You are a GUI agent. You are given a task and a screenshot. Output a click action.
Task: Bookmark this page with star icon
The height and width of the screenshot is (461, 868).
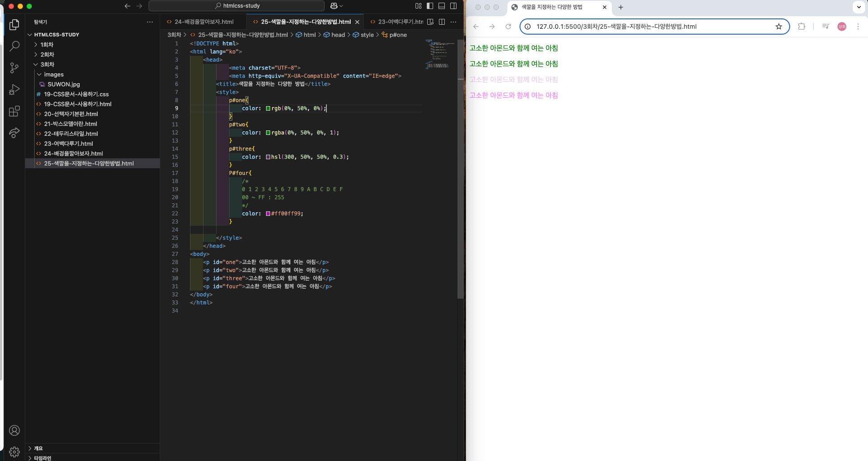779,27
